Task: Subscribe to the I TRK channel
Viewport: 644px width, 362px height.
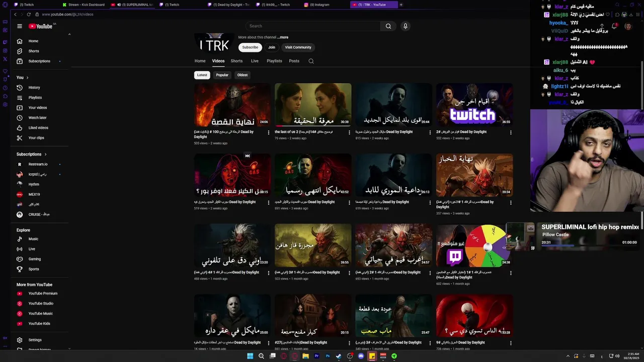Action: (250, 47)
